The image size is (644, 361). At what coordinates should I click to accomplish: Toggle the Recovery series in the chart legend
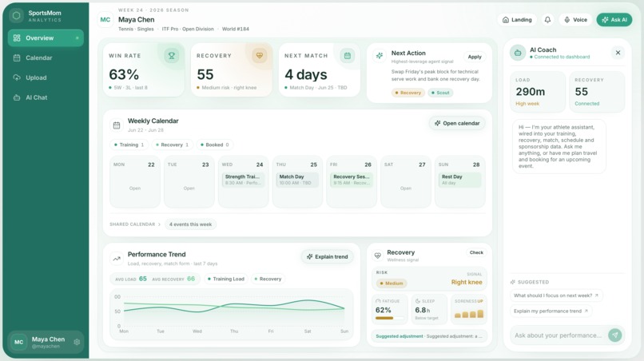pyautogui.click(x=268, y=279)
